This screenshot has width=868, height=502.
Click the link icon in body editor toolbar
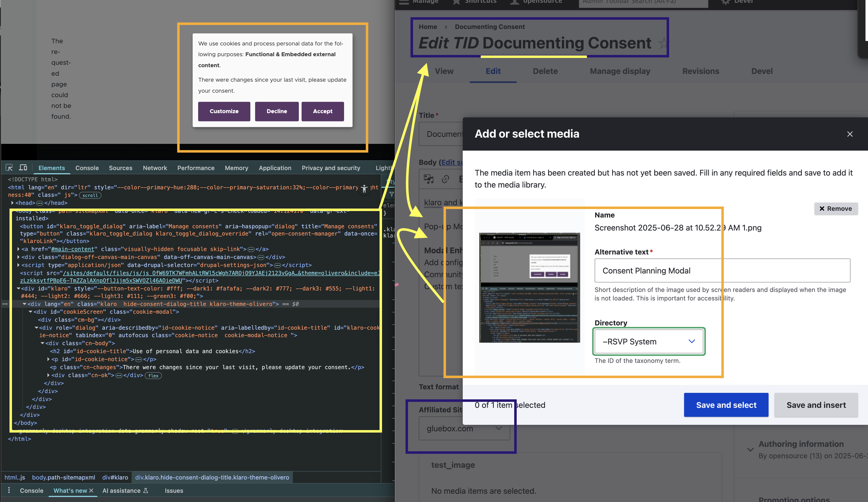[445, 179]
